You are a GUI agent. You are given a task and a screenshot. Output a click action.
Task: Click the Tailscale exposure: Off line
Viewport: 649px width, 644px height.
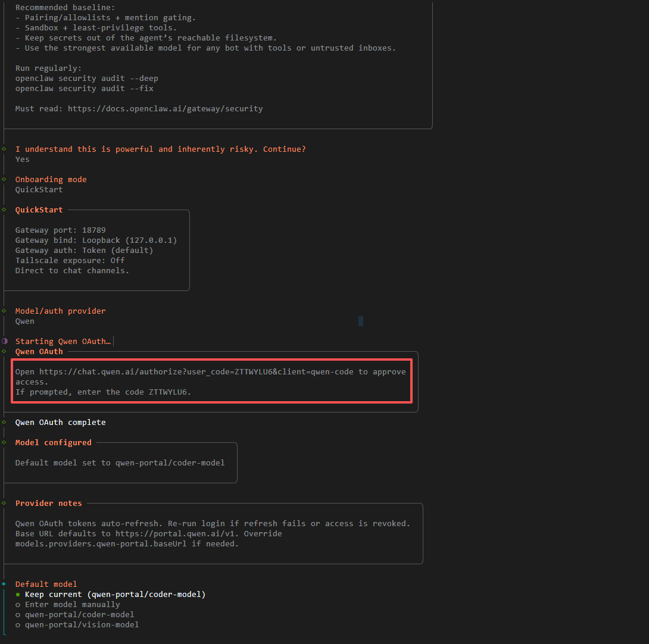tap(70, 260)
